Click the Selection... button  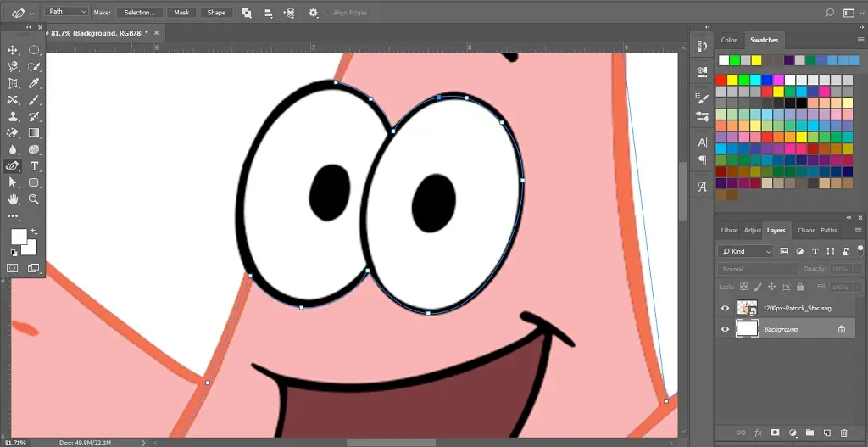140,13
